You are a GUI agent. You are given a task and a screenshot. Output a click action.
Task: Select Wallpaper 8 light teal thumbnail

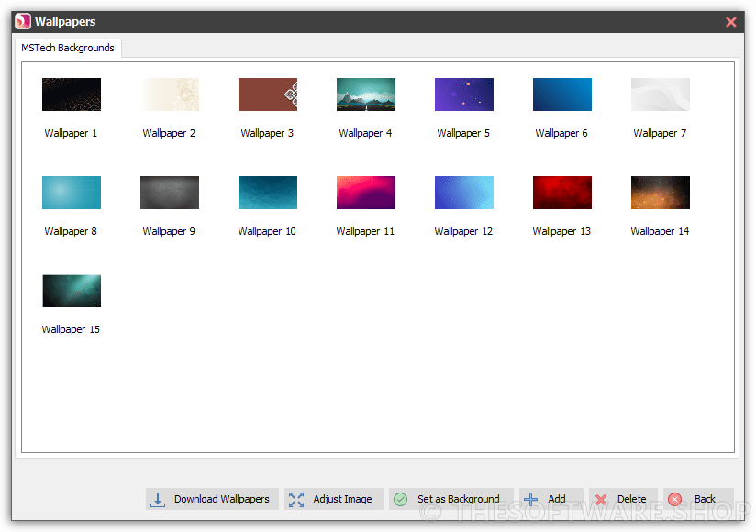coord(72,193)
